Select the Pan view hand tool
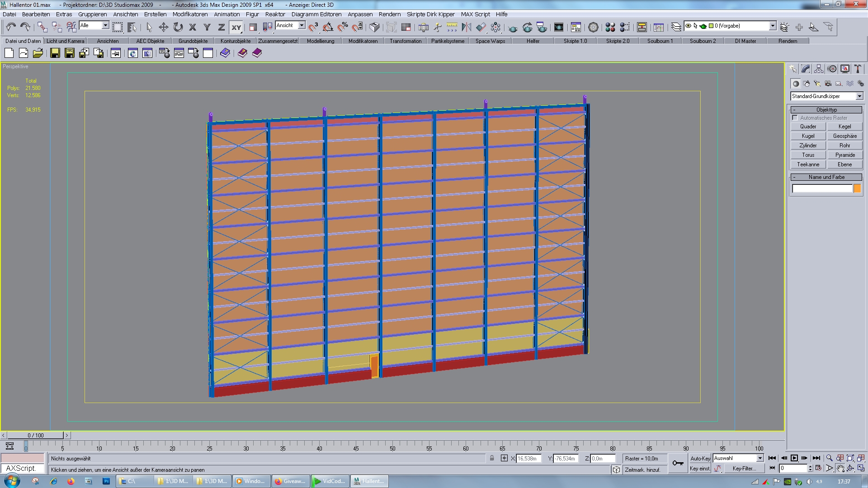The image size is (868, 488). point(840,469)
